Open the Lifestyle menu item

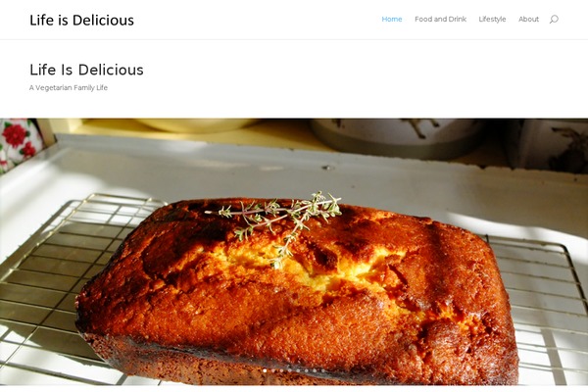pos(492,20)
